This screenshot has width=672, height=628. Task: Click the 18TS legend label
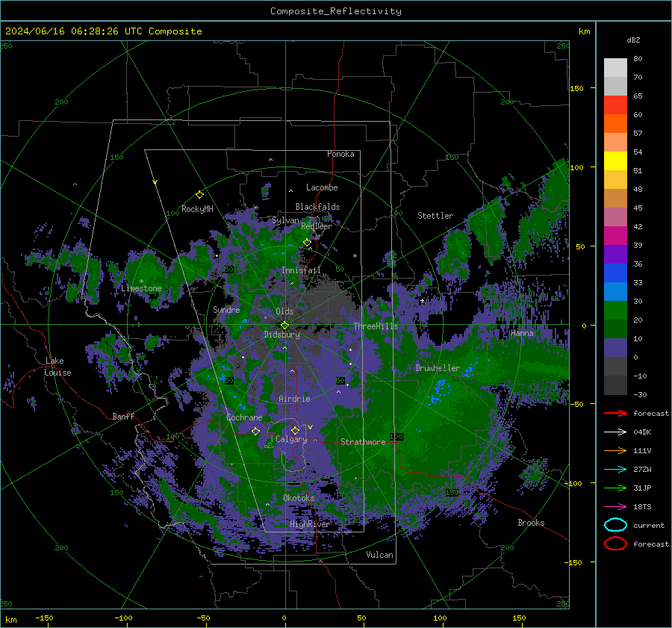tap(642, 507)
